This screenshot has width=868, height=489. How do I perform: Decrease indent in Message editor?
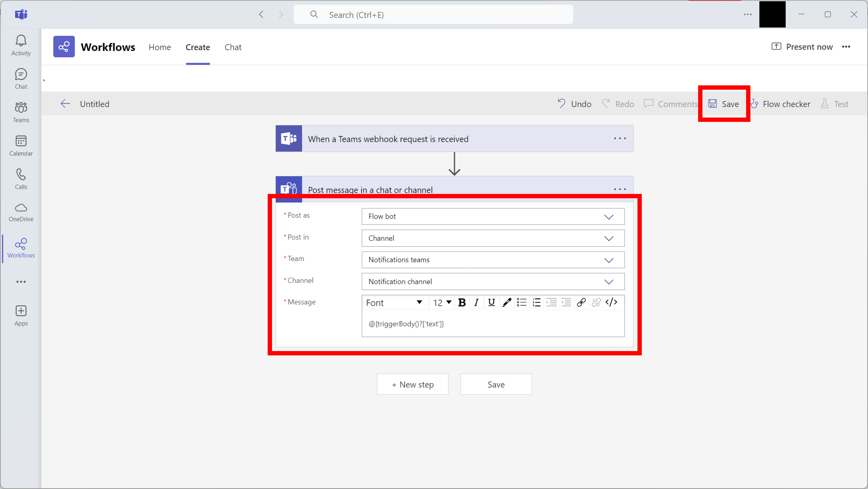pos(566,302)
